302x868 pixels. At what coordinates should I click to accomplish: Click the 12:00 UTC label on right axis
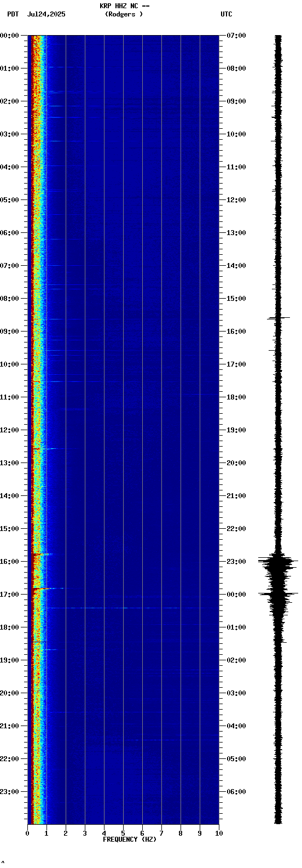(x=236, y=200)
